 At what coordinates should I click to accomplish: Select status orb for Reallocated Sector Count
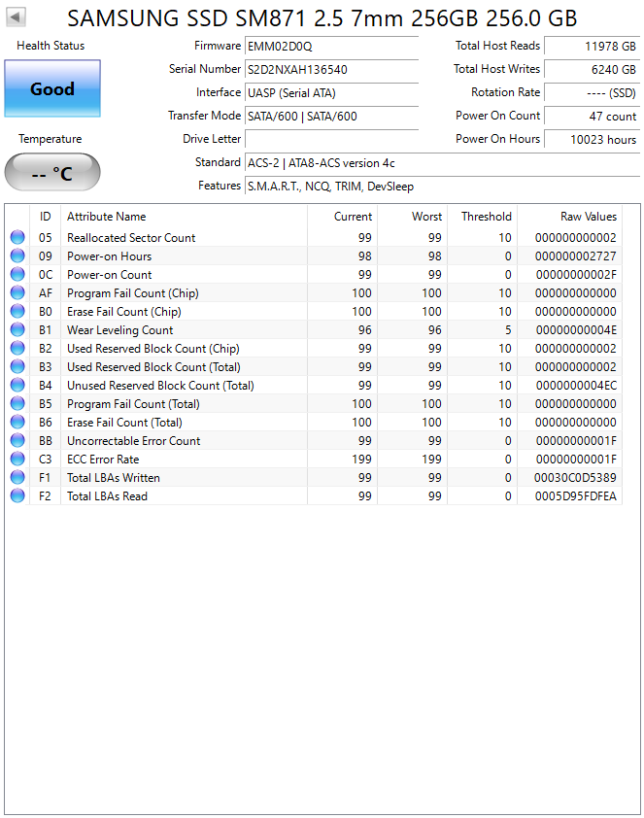coord(17,237)
